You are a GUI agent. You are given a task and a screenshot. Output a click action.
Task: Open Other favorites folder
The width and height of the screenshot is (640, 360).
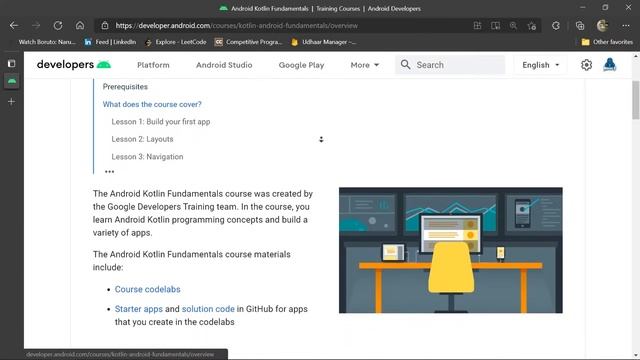(607, 42)
